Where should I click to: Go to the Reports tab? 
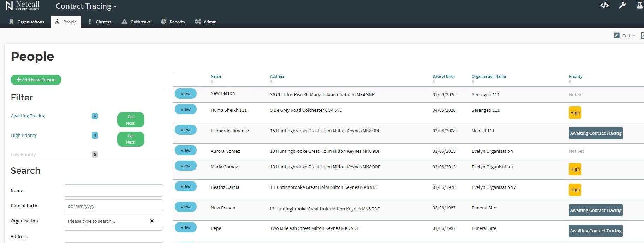pos(173,22)
